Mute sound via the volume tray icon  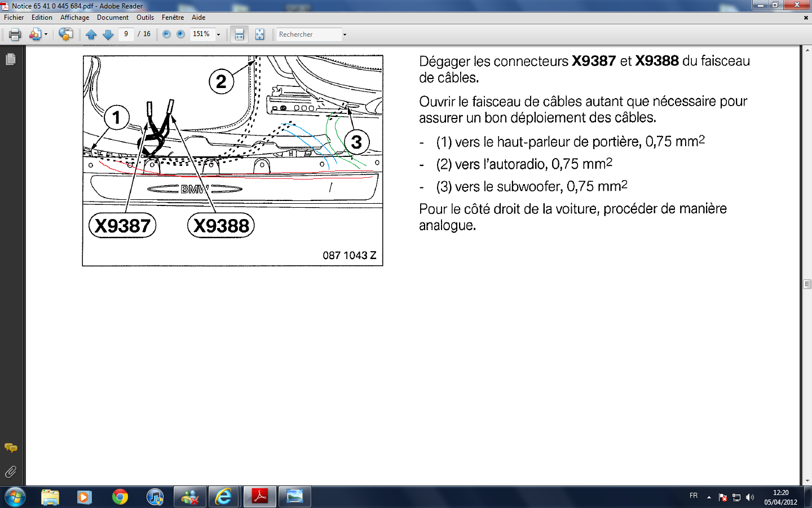pyautogui.click(x=750, y=497)
